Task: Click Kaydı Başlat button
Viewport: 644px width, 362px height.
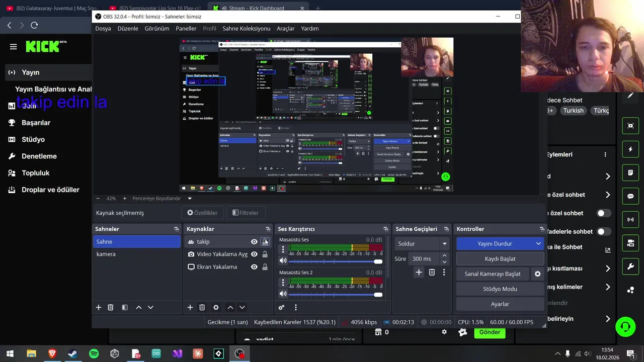Action: (500, 259)
